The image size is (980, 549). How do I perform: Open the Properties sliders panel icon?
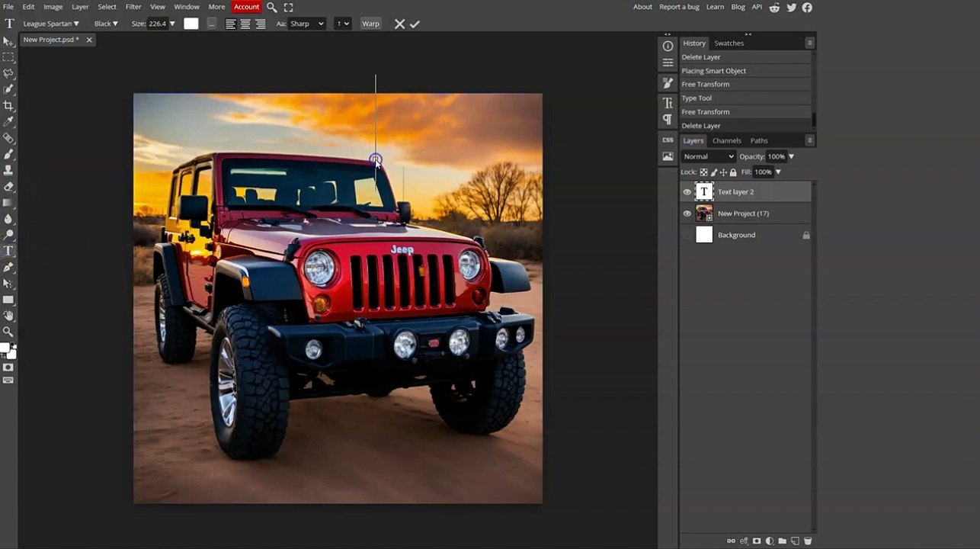(x=668, y=63)
